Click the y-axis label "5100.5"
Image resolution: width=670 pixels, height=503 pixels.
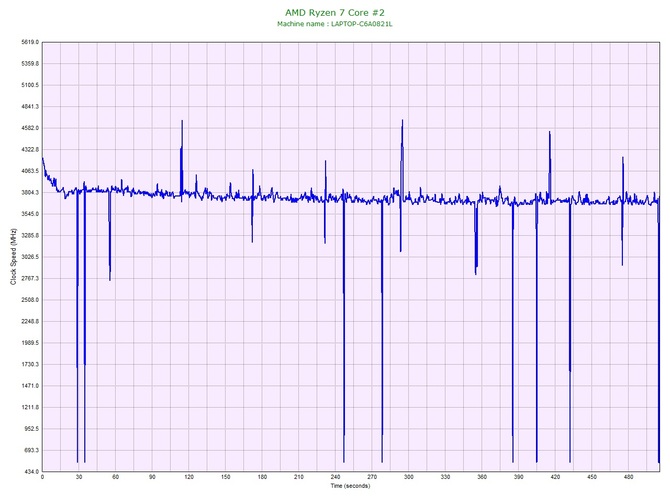pos(30,85)
